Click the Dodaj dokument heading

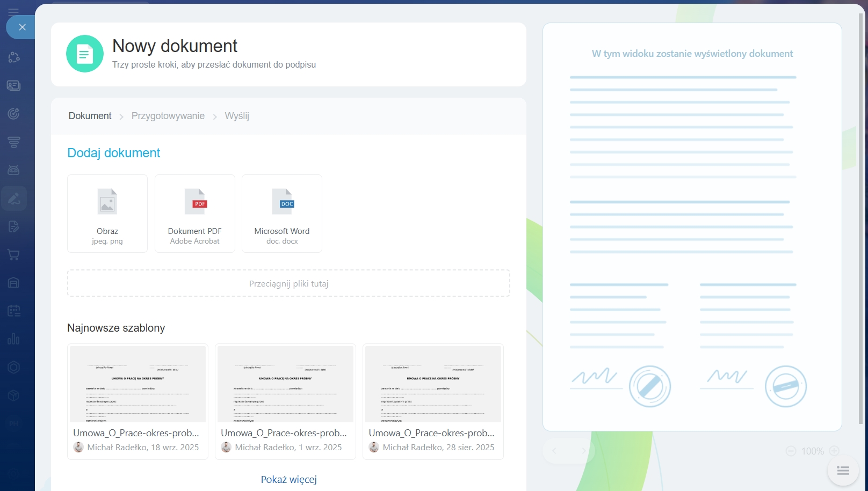click(x=114, y=153)
